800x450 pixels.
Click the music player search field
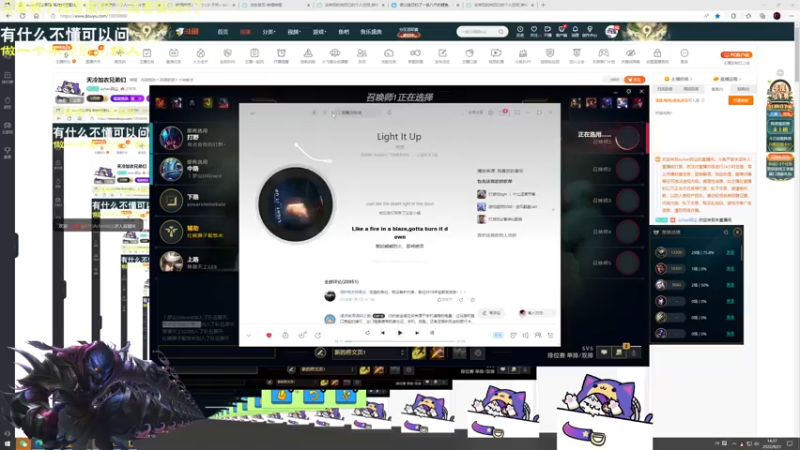coord(357,112)
